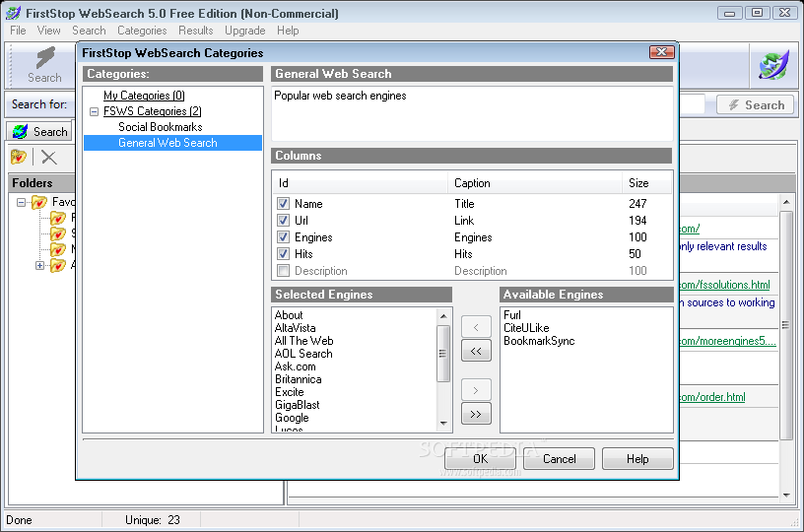Remove all engines to available list
804x532 pixels.
coord(476,414)
